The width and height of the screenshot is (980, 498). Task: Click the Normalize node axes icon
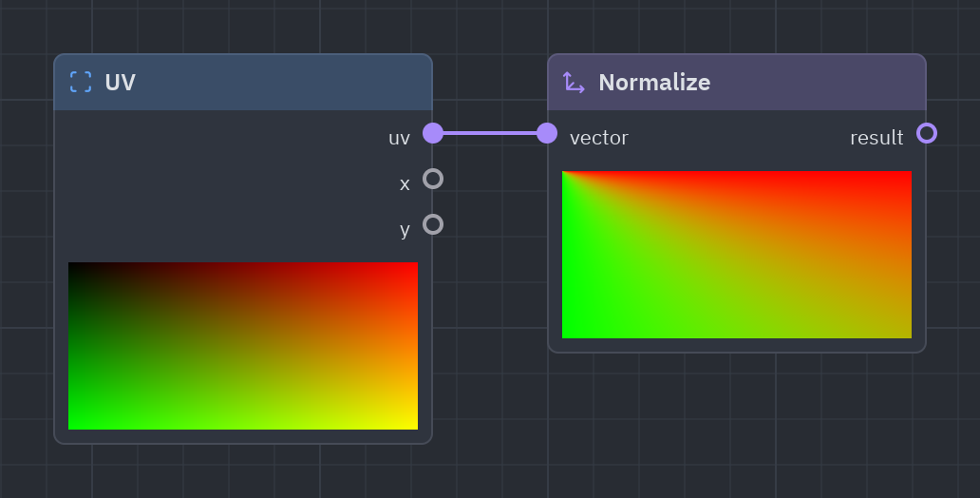[x=574, y=82]
